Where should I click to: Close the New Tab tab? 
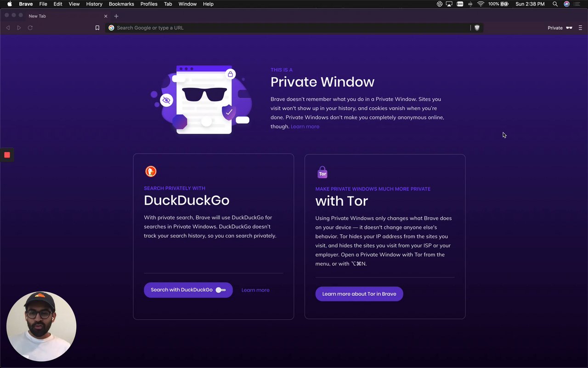106,16
